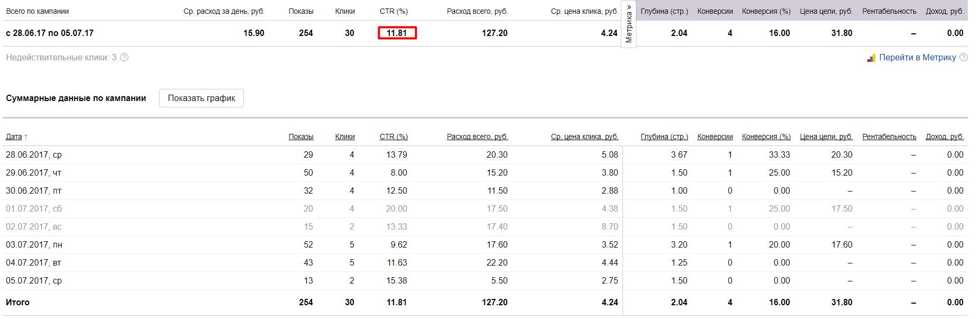Sort by Конверсии table header
The image size is (980, 319).
point(715,136)
